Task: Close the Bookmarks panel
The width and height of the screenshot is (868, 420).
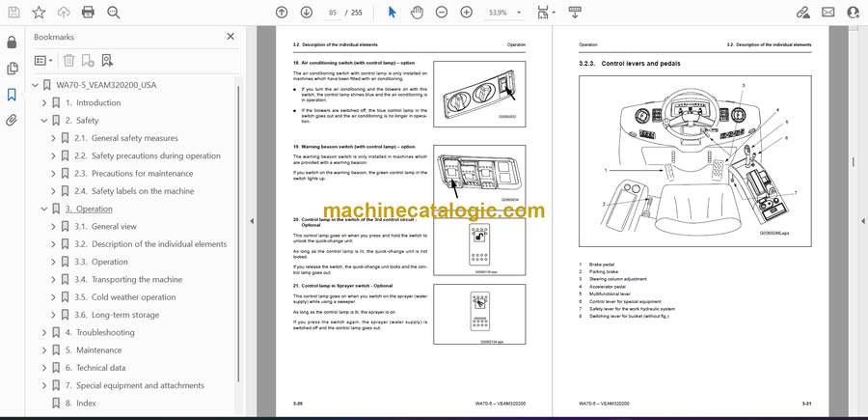Action: pyautogui.click(x=231, y=37)
